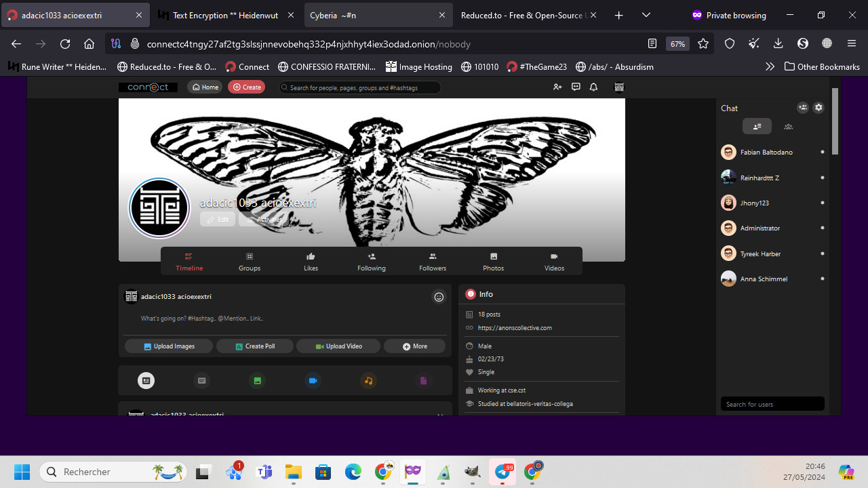The height and width of the screenshot is (488, 868).
Task: Open the Downloads panel icon
Action: pyautogui.click(x=778, y=43)
